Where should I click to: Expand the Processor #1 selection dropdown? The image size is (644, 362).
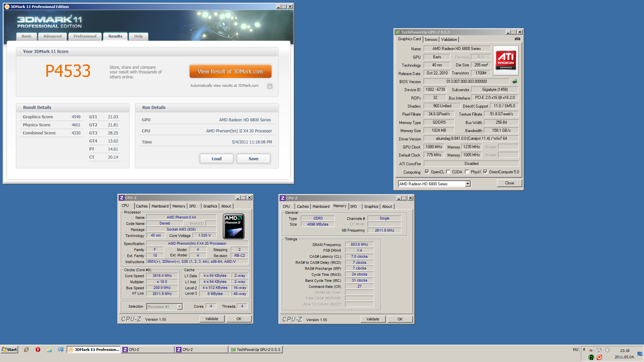[180, 307]
